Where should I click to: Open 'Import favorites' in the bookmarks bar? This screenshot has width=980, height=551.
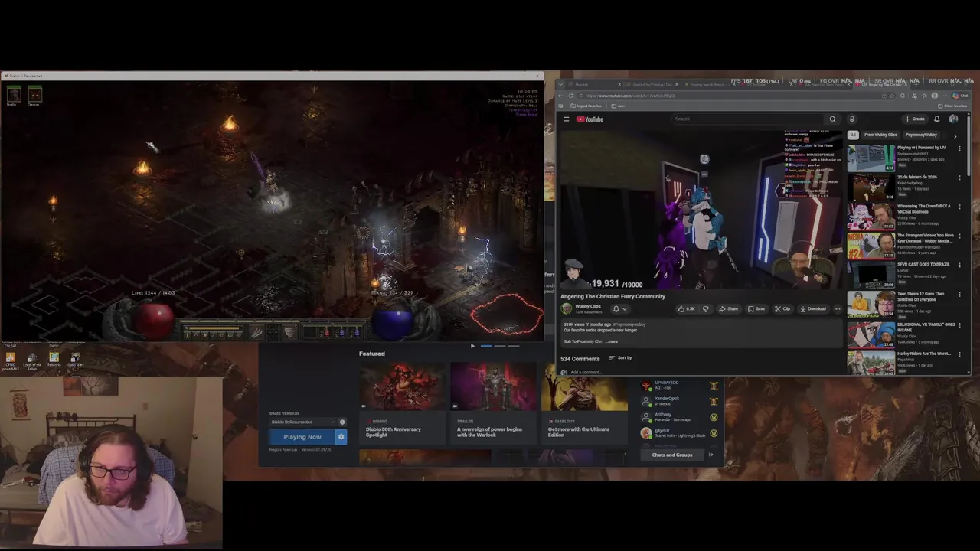tap(586, 106)
